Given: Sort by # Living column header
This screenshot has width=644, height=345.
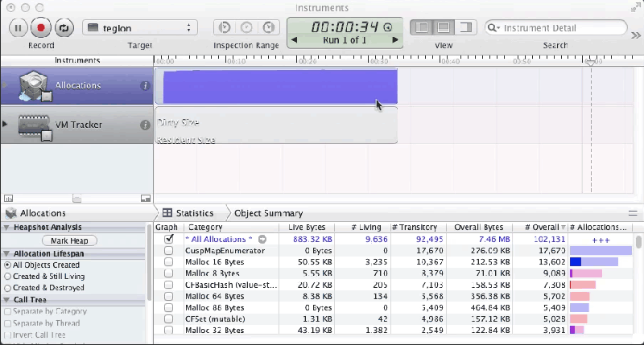Looking at the screenshot, I should pyautogui.click(x=361, y=228).
